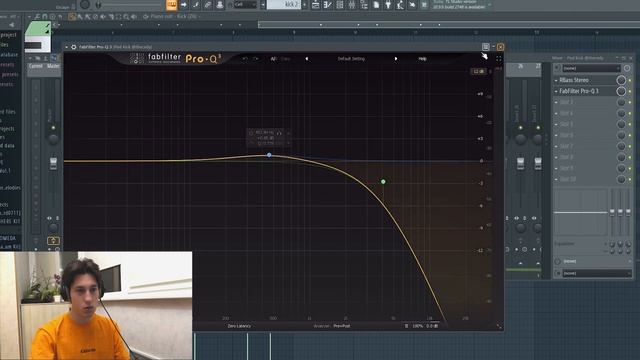Open plugin window options arrow menu
Image resolution: width=640 pixels, height=360 pixels.
pos(67,47)
